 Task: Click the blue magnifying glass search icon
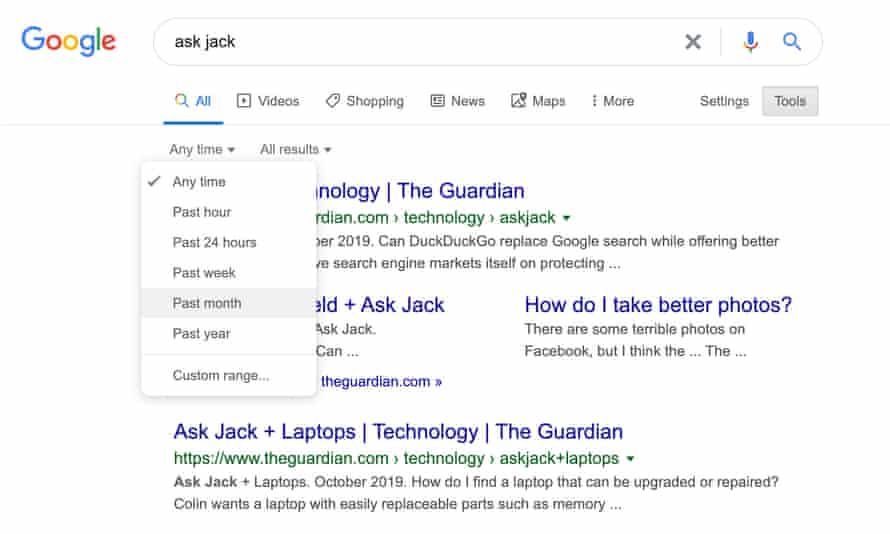click(792, 42)
